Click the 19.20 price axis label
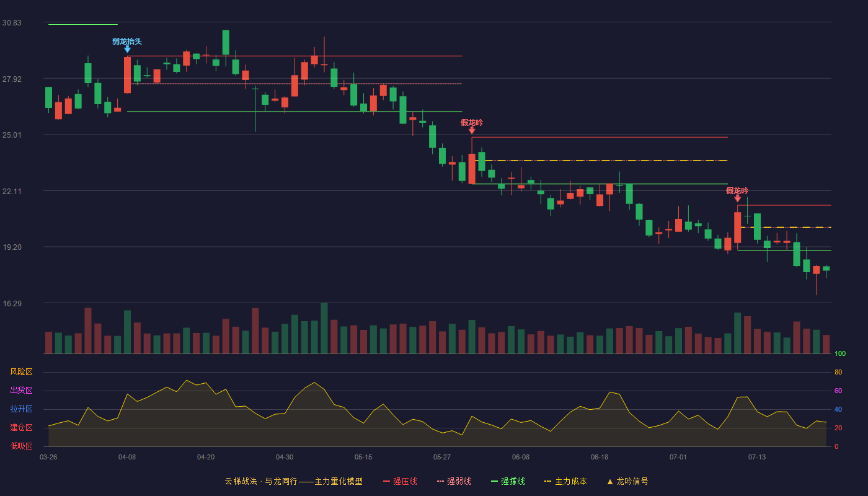Screen dimensions: 868x496 click(12, 247)
